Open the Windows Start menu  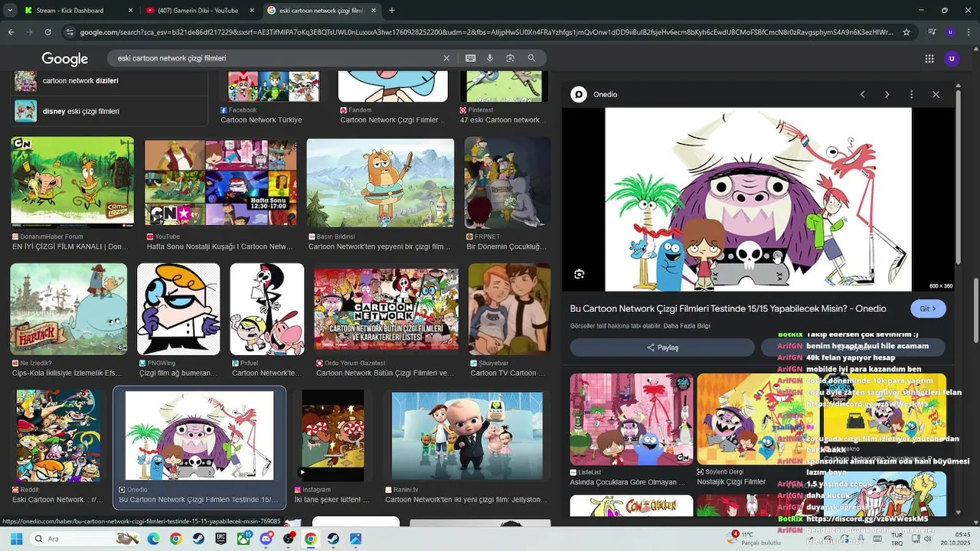click(x=16, y=539)
